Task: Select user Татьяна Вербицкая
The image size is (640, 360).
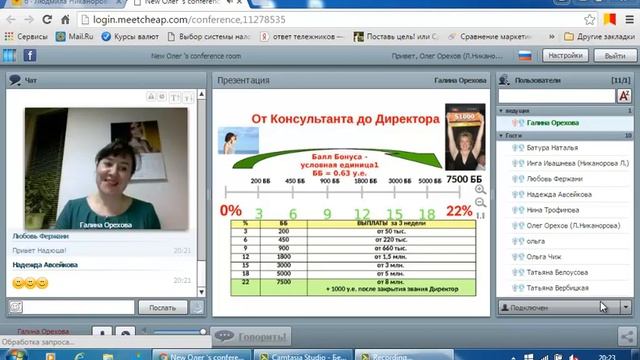Action: click(x=565, y=288)
